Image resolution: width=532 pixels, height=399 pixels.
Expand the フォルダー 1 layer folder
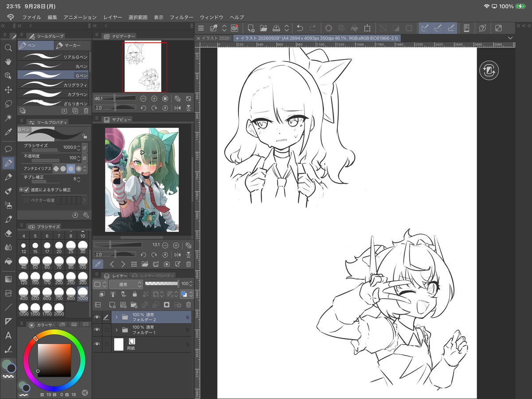[x=116, y=330]
